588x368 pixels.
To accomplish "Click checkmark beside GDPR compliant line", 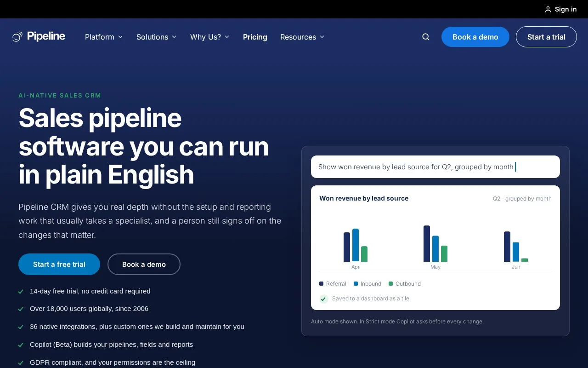I will [x=21, y=363].
